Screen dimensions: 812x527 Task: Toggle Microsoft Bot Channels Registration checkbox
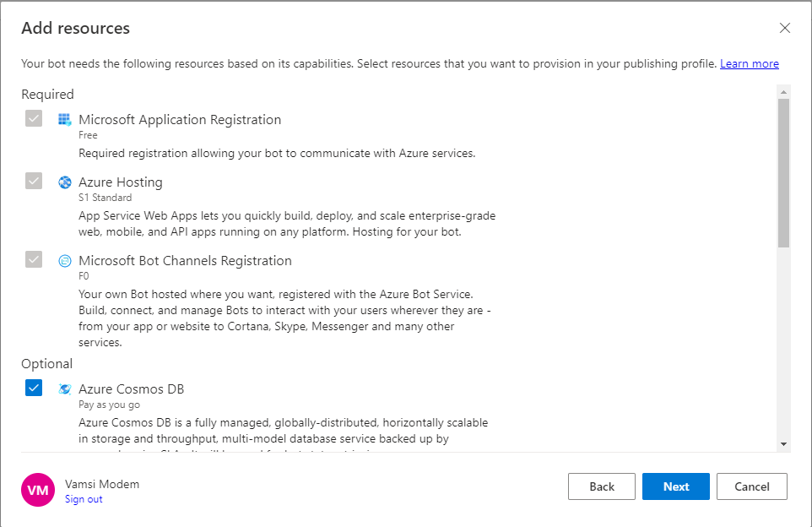coord(34,259)
